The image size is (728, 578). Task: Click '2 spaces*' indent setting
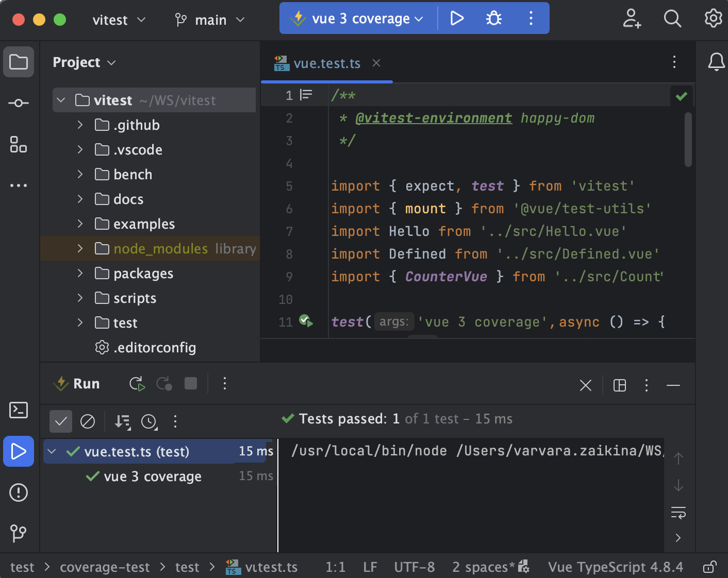pyautogui.click(x=484, y=567)
